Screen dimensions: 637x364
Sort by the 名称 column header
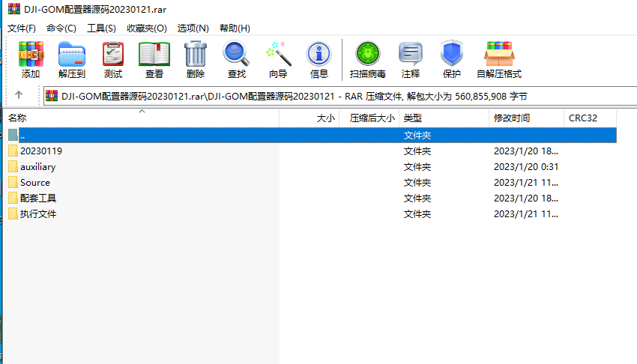point(142,118)
